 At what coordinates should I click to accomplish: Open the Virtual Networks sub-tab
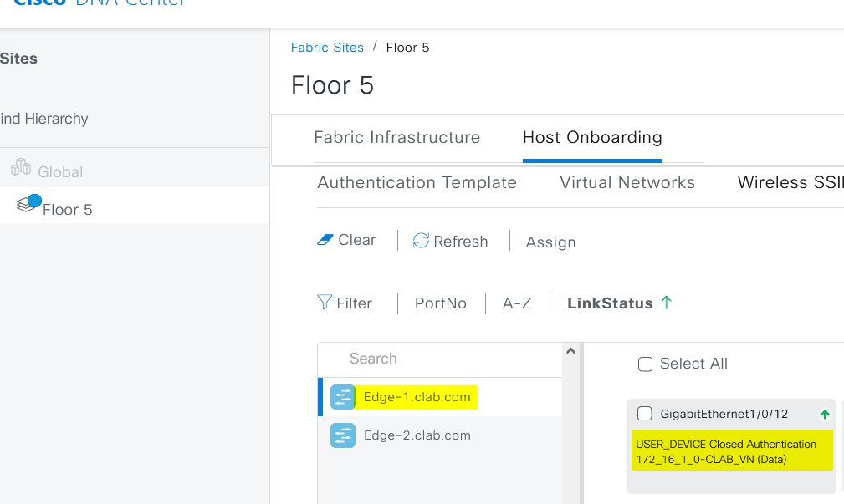point(627,182)
